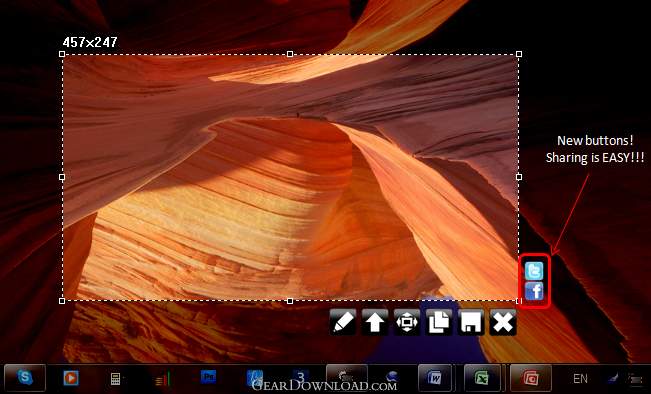Open the media player taskbar icon
This screenshot has height=394, width=651.
coord(71,378)
